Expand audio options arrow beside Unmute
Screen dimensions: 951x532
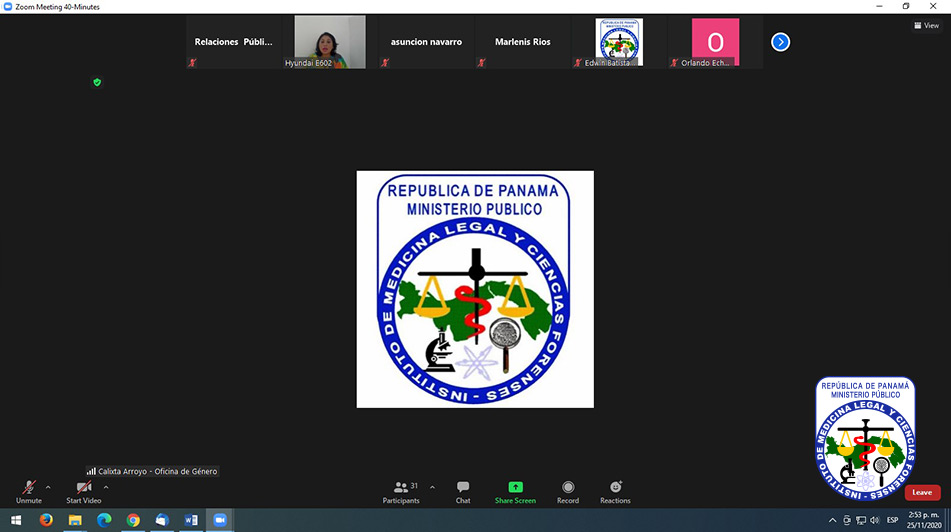[x=48, y=487]
